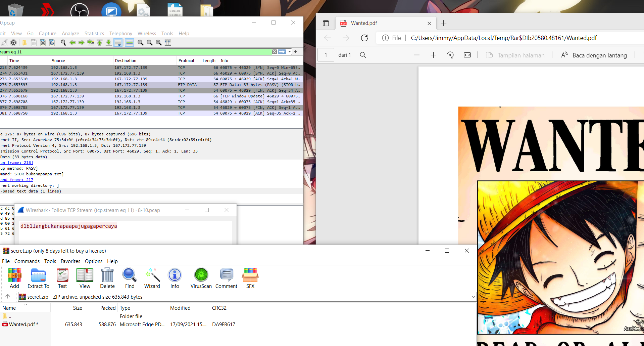644x346 pixels.
Task: Add a display filter button with plus
Action: (296, 52)
